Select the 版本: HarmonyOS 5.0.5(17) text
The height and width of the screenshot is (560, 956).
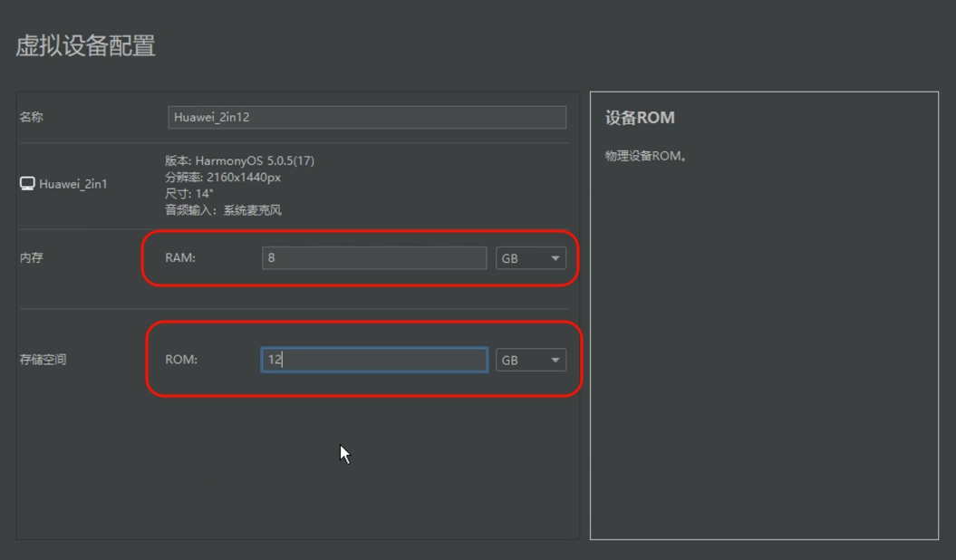point(239,161)
